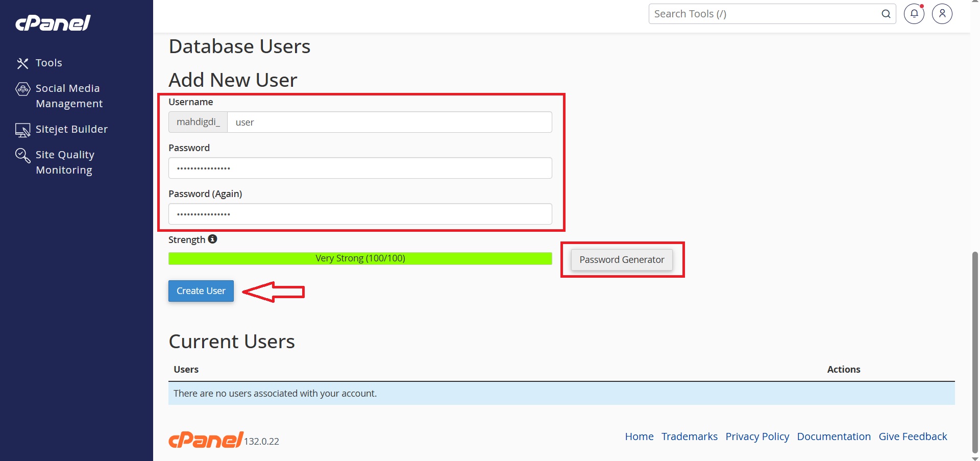
Task: Click the Create User button
Action: point(201,291)
